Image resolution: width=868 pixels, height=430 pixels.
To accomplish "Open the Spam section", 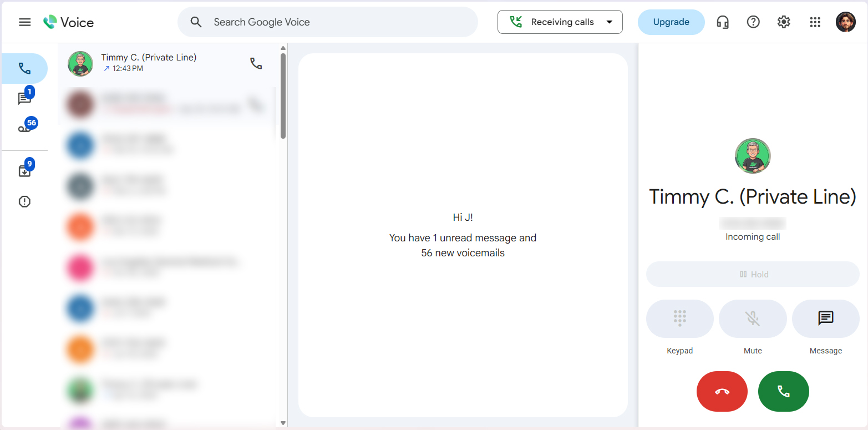I will 24,201.
